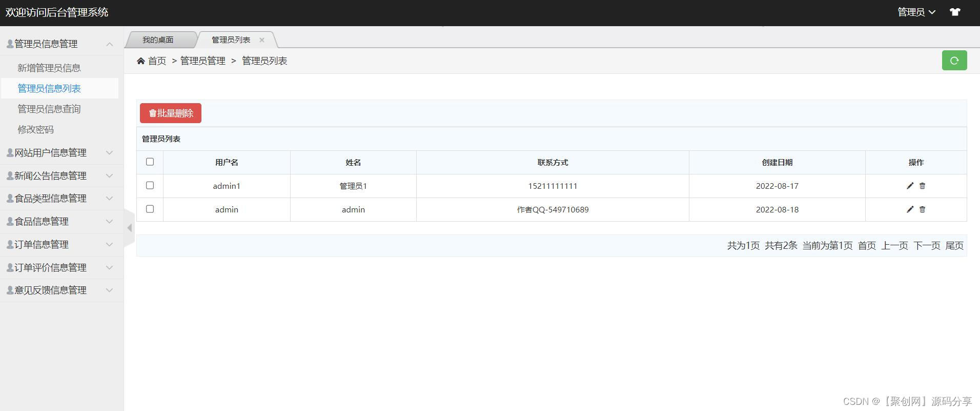This screenshot has width=980, height=411.
Task: Jump to 尾页 last page
Action: 954,246
